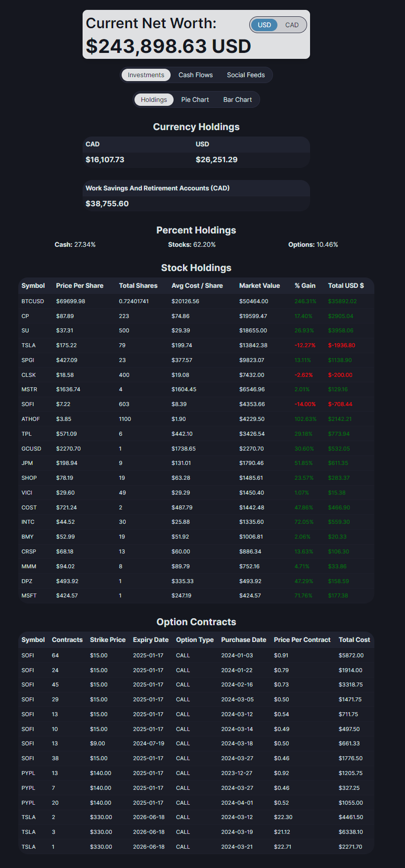Click TSLA option price $22.71
405x868 pixels.
pyautogui.click(x=282, y=847)
